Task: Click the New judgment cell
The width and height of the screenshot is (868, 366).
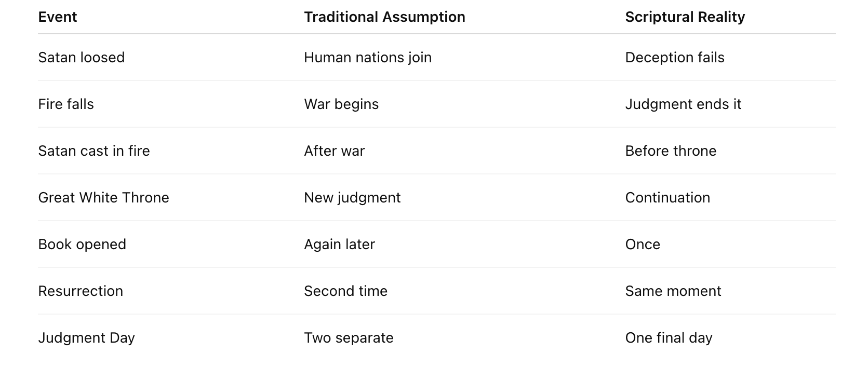Action: point(352,198)
